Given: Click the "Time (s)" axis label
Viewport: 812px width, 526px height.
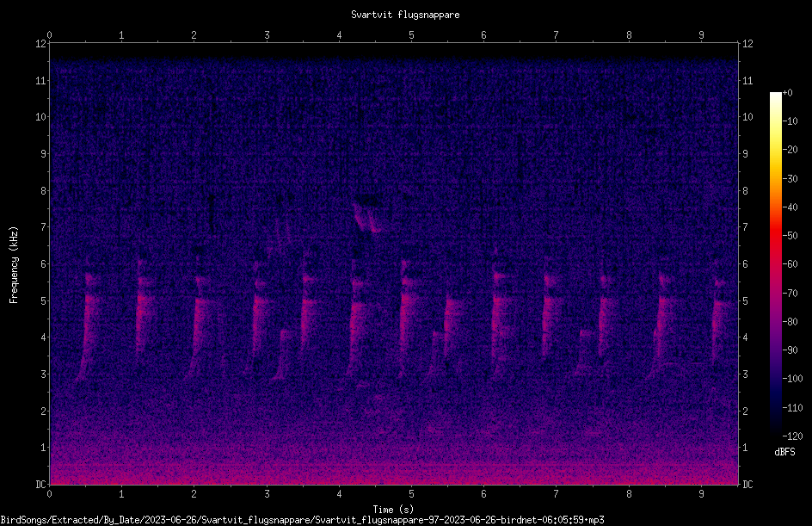Looking at the screenshot, I should (393, 510).
